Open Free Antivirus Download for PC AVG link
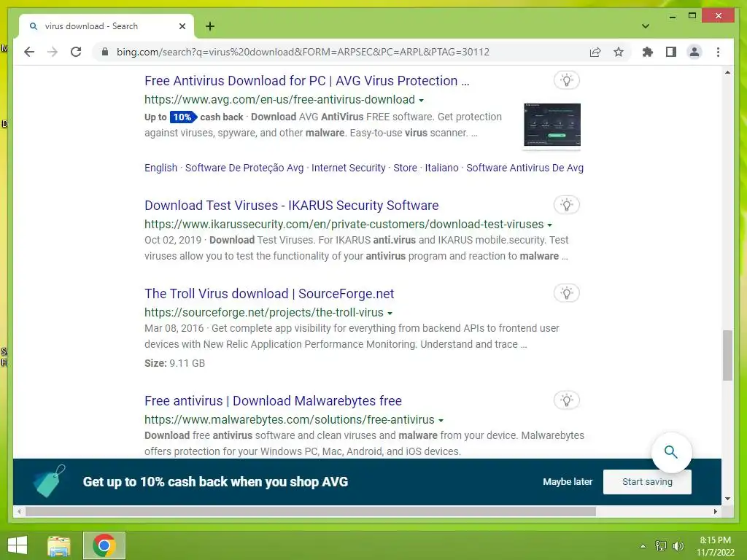747x560 pixels. [307, 81]
